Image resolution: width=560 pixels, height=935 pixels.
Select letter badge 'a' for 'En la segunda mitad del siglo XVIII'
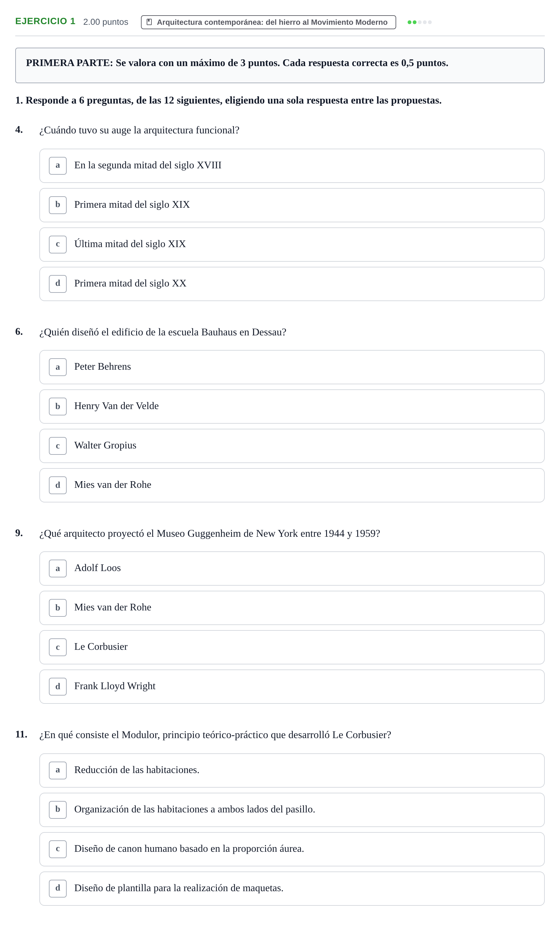click(58, 166)
